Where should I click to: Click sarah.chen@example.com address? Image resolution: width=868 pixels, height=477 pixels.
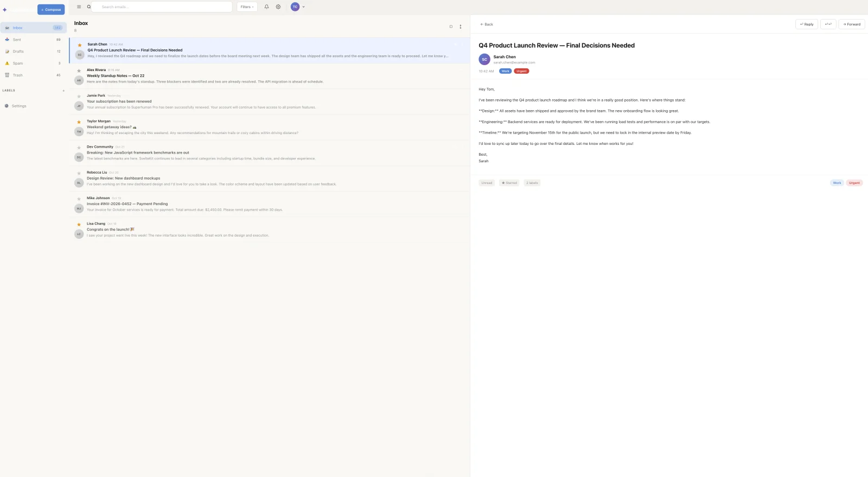pyautogui.click(x=514, y=63)
